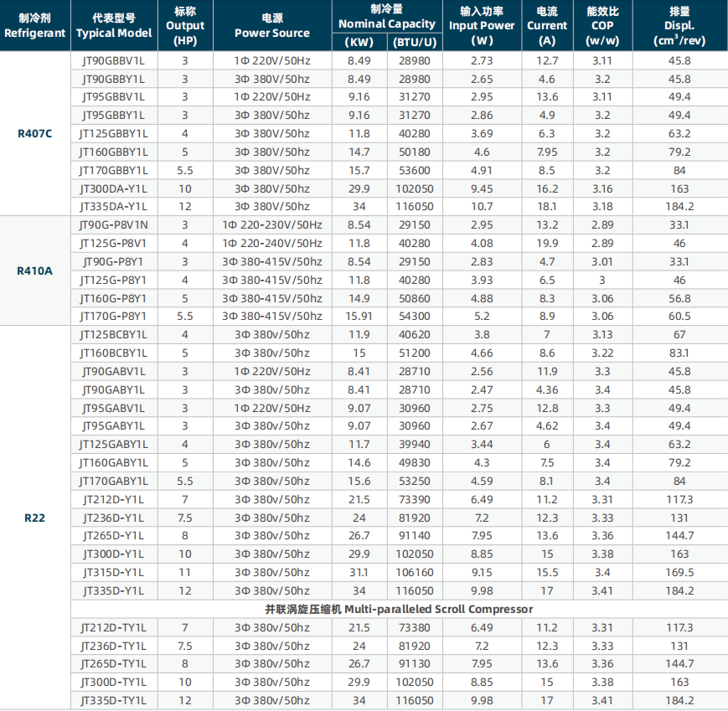Click model JT335D-Y1L

click(114, 590)
